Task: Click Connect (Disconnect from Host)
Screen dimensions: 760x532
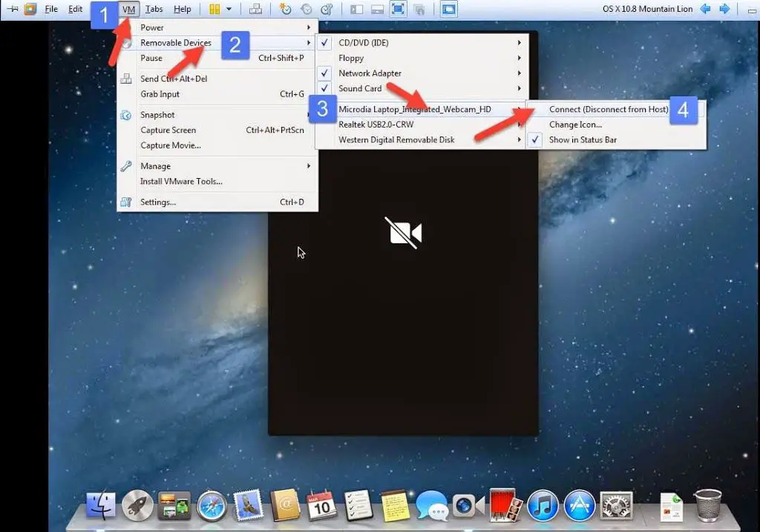Action: [x=615, y=109]
